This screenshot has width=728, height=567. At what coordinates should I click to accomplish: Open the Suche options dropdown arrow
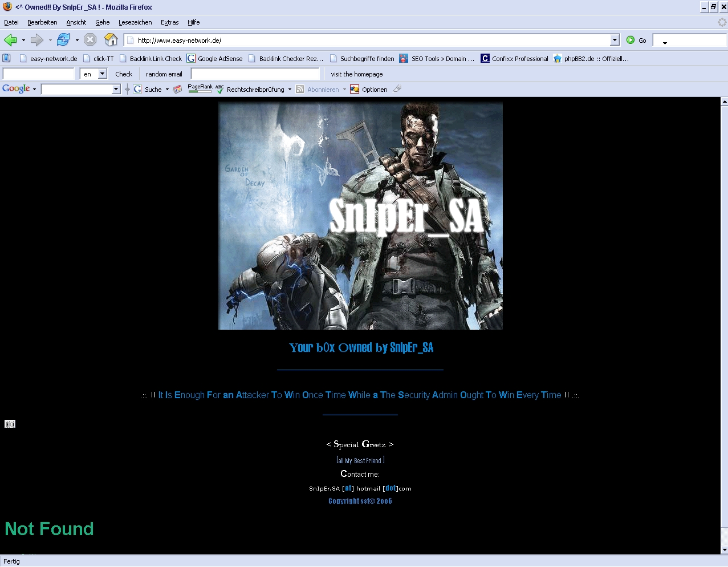[167, 89]
